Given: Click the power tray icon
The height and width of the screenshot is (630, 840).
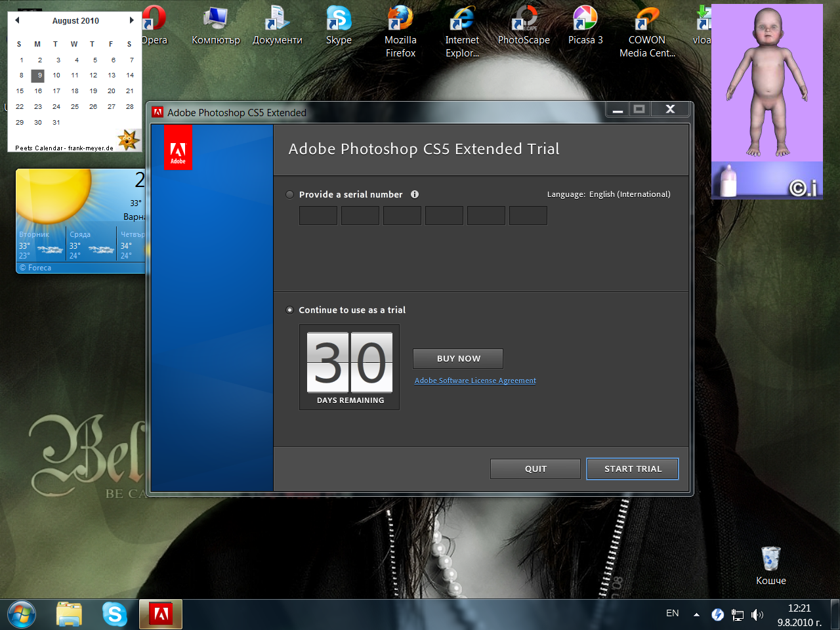Looking at the screenshot, I should click(717, 615).
